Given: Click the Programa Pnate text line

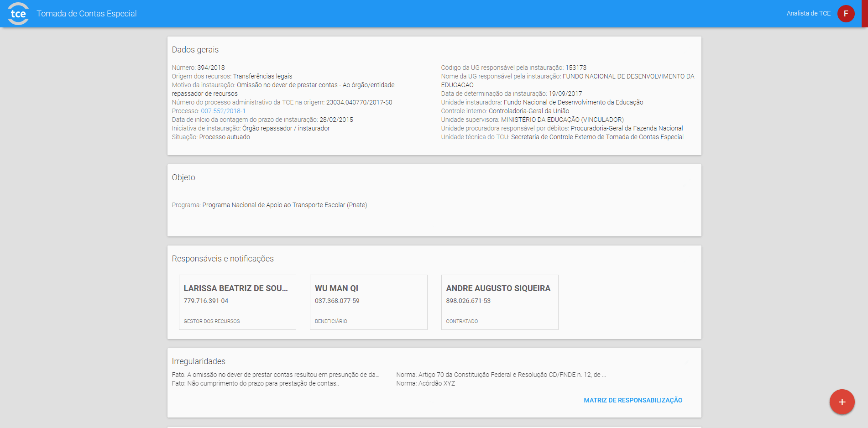Looking at the screenshot, I should pos(269,205).
